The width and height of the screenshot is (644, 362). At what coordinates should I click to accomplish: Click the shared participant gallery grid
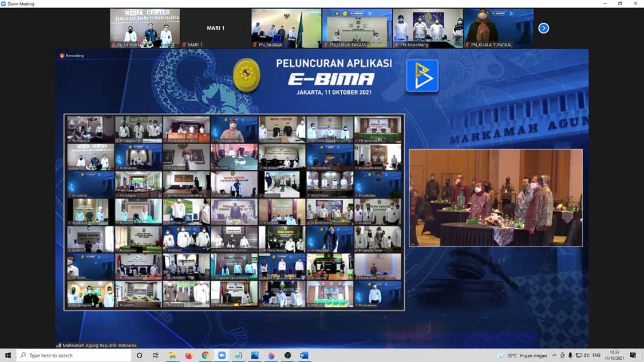point(234,212)
